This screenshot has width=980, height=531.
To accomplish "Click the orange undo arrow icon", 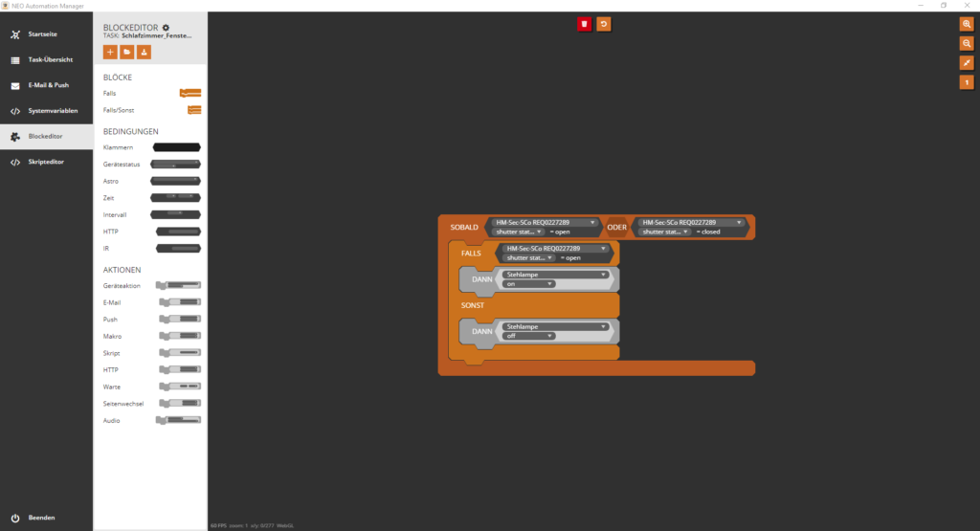I will [x=603, y=24].
